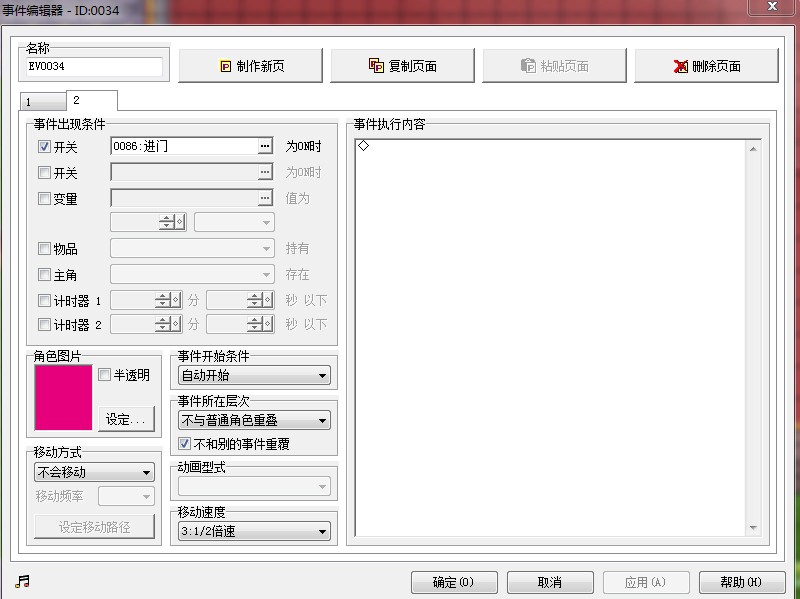Click the 设定... button for character graphic
The image size is (800, 599).
[126, 419]
